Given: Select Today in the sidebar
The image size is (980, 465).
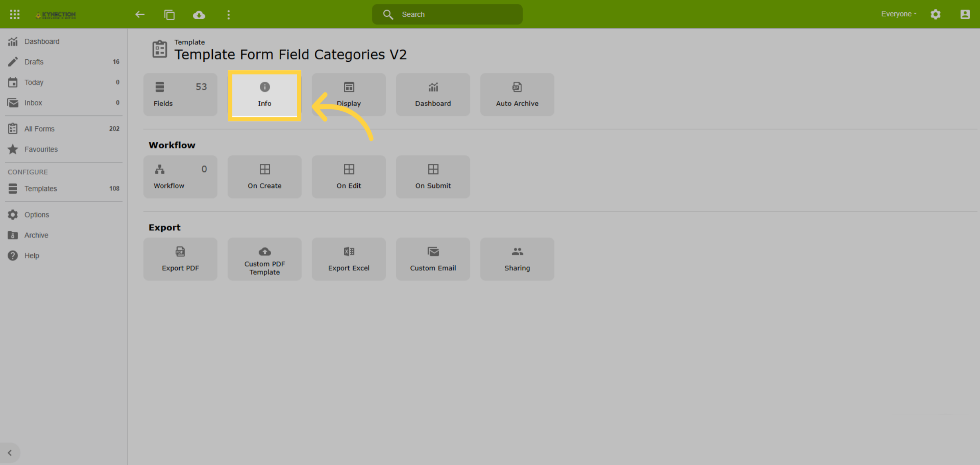Looking at the screenshot, I should [x=64, y=82].
